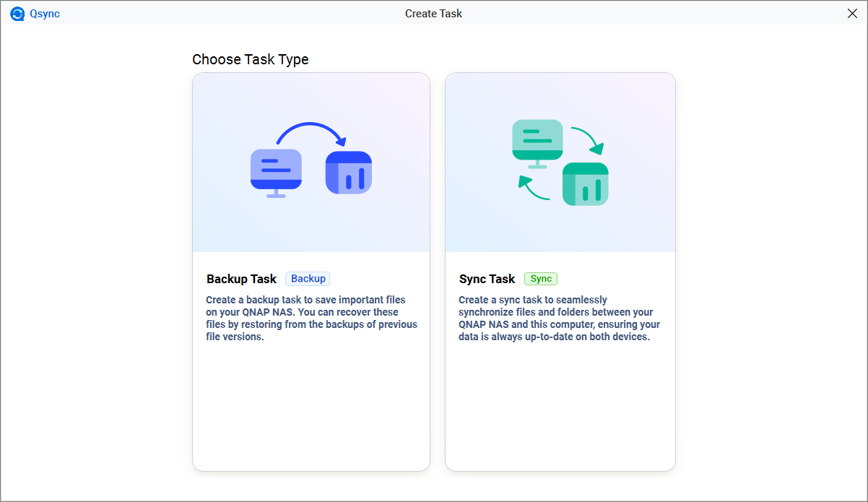The image size is (868, 502).
Task: Click the green NAS icon in Sync card
Action: [x=585, y=184]
